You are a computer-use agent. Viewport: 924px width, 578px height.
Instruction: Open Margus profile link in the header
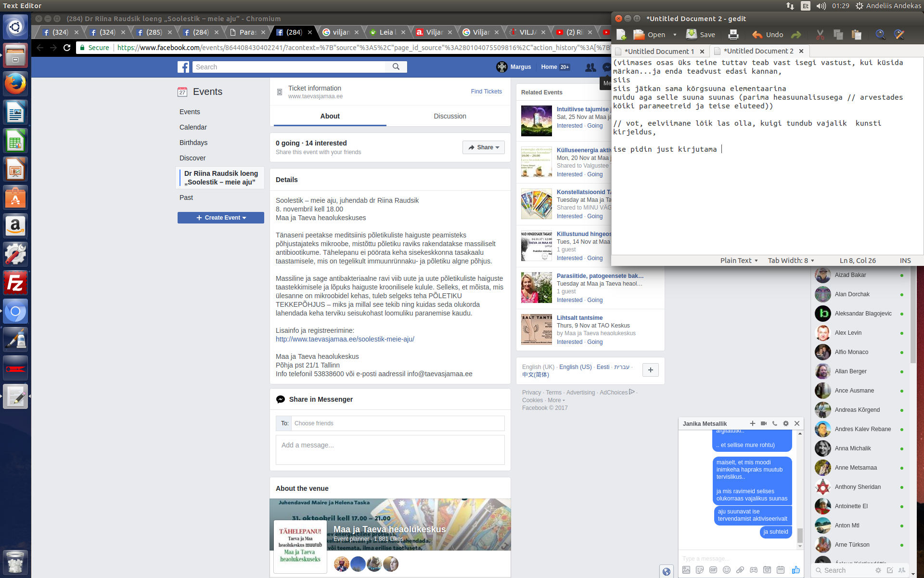coord(514,67)
